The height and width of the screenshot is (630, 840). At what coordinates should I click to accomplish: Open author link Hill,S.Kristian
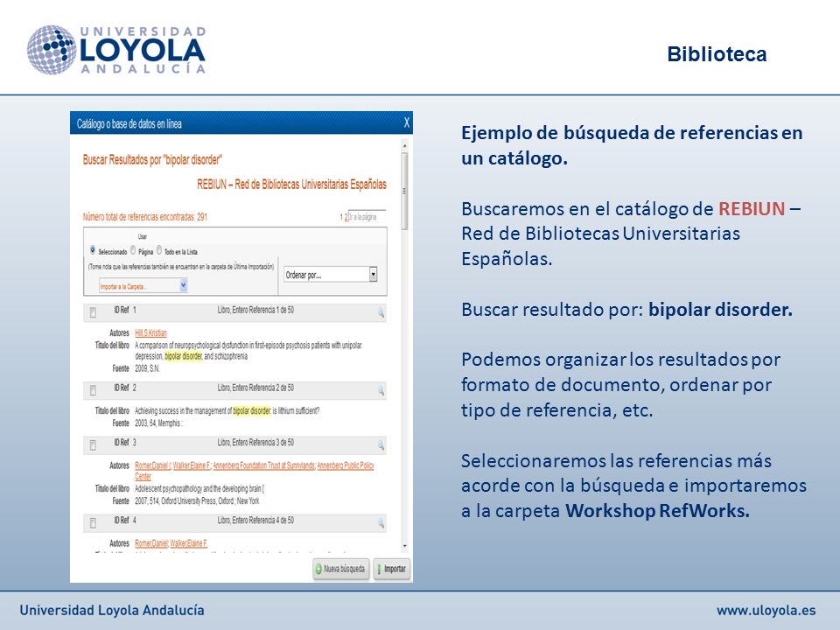[x=151, y=333]
